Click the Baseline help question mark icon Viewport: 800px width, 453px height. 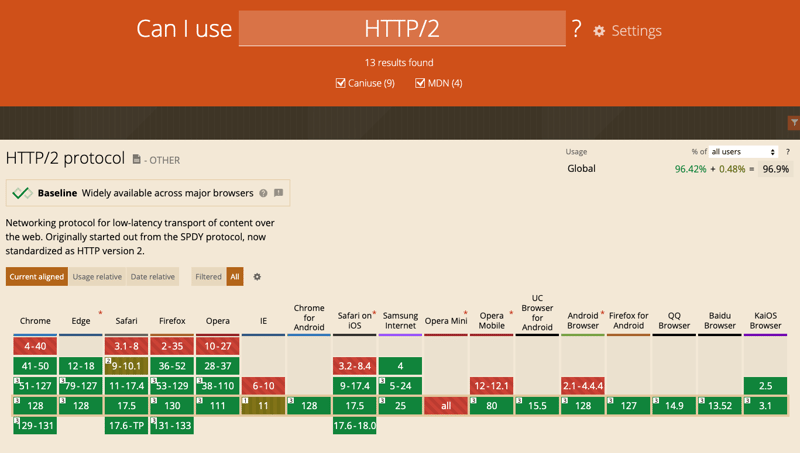(263, 193)
